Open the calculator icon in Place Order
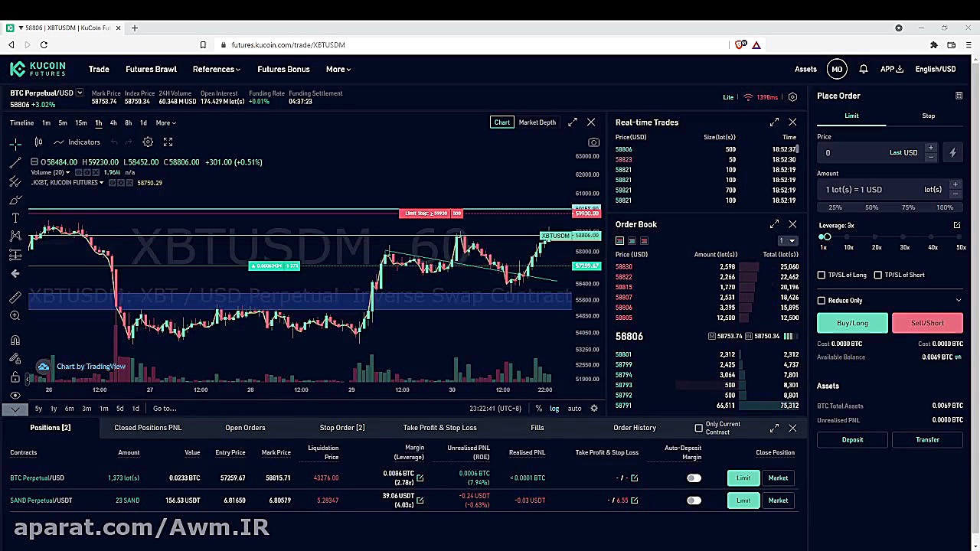The image size is (980, 551). (x=959, y=96)
